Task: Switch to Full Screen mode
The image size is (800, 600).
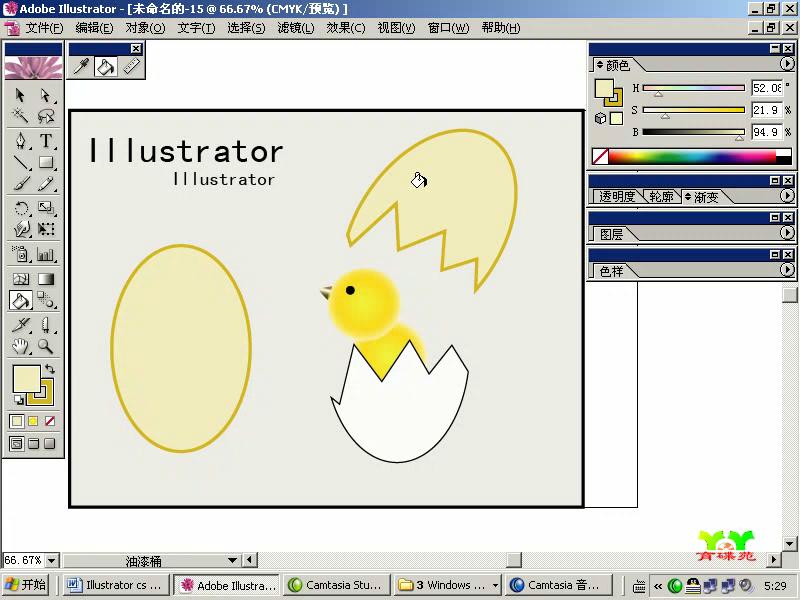Action: pyautogui.click(x=49, y=443)
